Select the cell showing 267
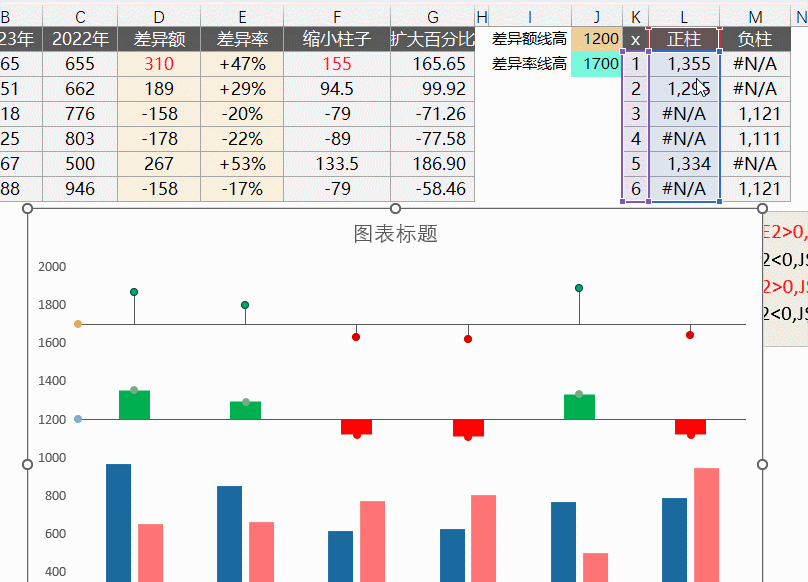 pyautogui.click(x=159, y=164)
